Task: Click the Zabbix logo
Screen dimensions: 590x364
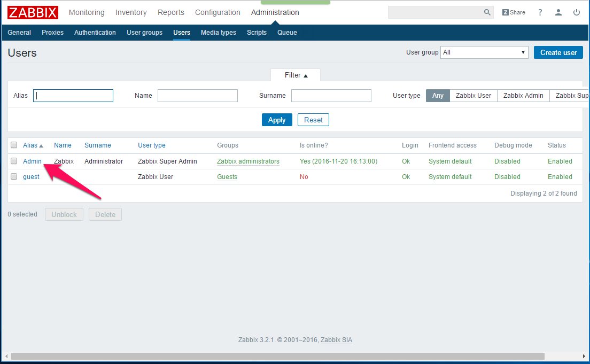Action: (33, 12)
